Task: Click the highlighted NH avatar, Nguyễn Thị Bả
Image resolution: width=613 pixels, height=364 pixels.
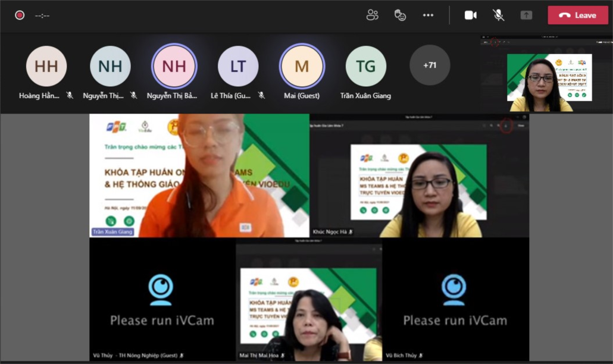Action: tap(174, 66)
